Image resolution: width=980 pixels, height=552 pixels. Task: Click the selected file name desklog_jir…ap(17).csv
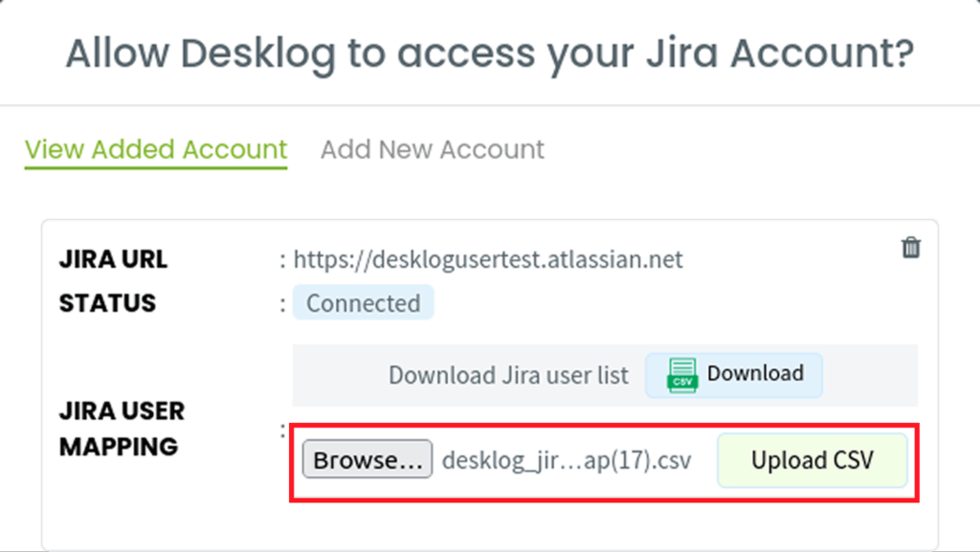pos(567,461)
